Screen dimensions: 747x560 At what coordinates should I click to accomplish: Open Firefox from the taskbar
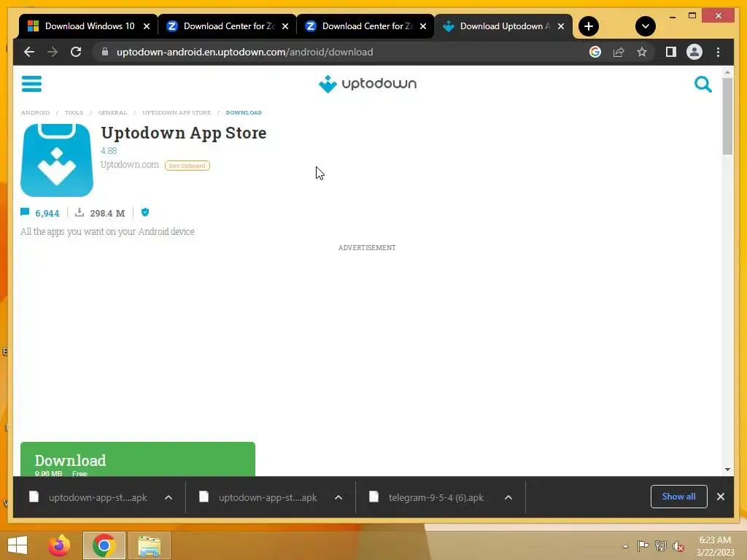(x=59, y=545)
